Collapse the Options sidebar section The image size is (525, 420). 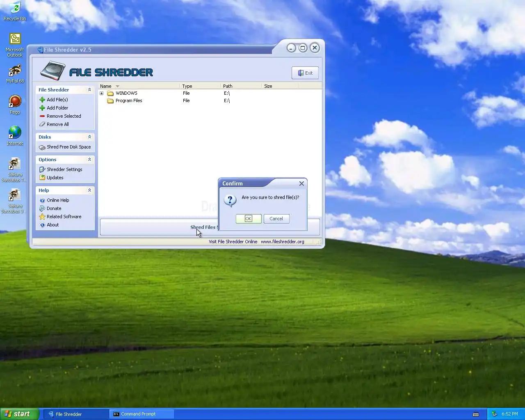[89, 160]
